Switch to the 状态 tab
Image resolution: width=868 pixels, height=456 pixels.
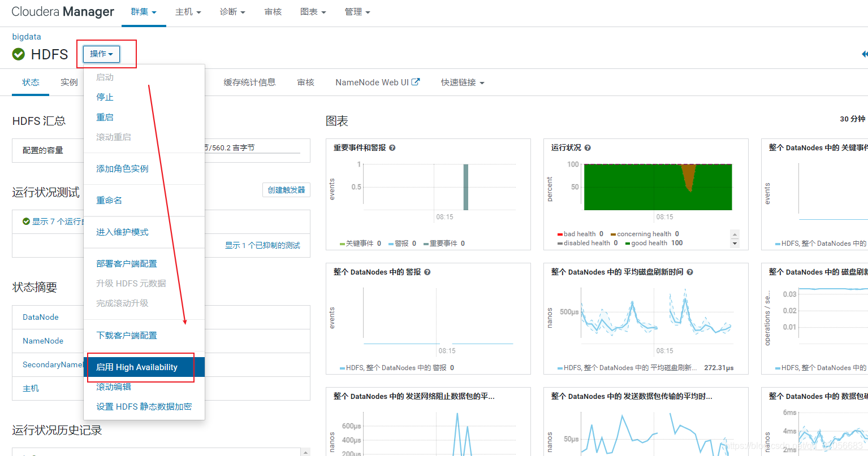[31, 82]
